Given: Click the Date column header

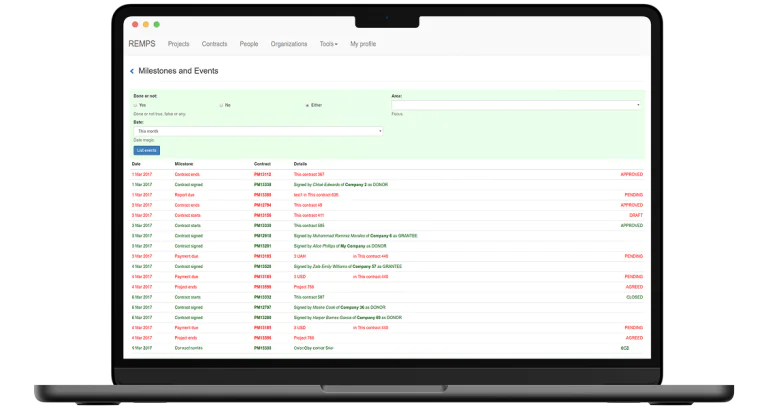Looking at the screenshot, I should click(x=136, y=164).
